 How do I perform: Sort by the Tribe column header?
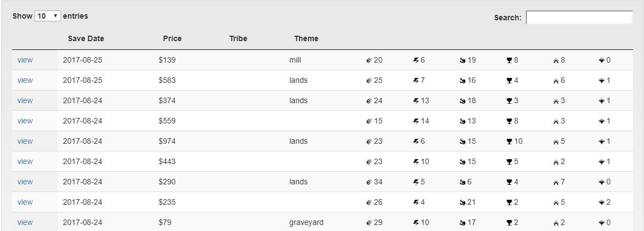[238, 38]
